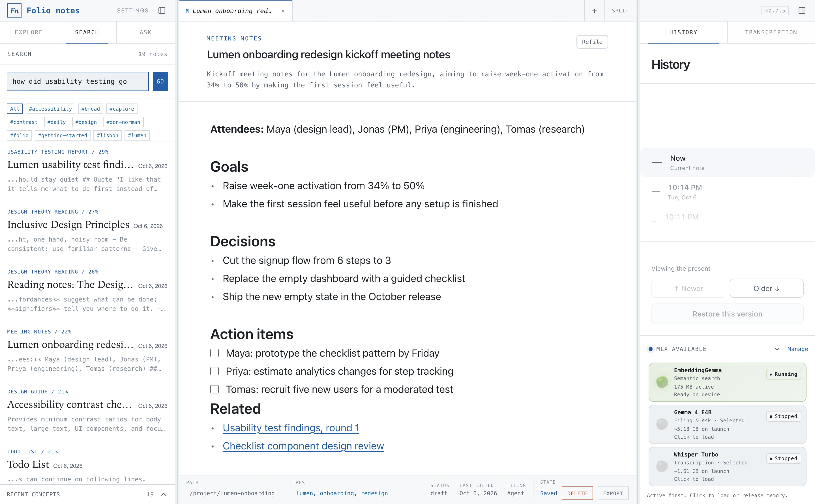Select the 10:14 PM history entry
The width and height of the screenshot is (815, 504).
point(727,192)
